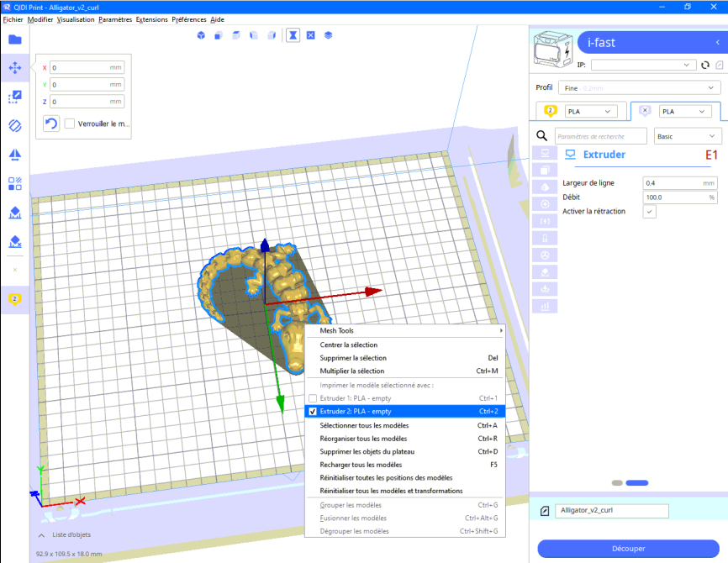Click the Paramètres de recherche search field
The image size is (728, 563).
(x=601, y=136)
